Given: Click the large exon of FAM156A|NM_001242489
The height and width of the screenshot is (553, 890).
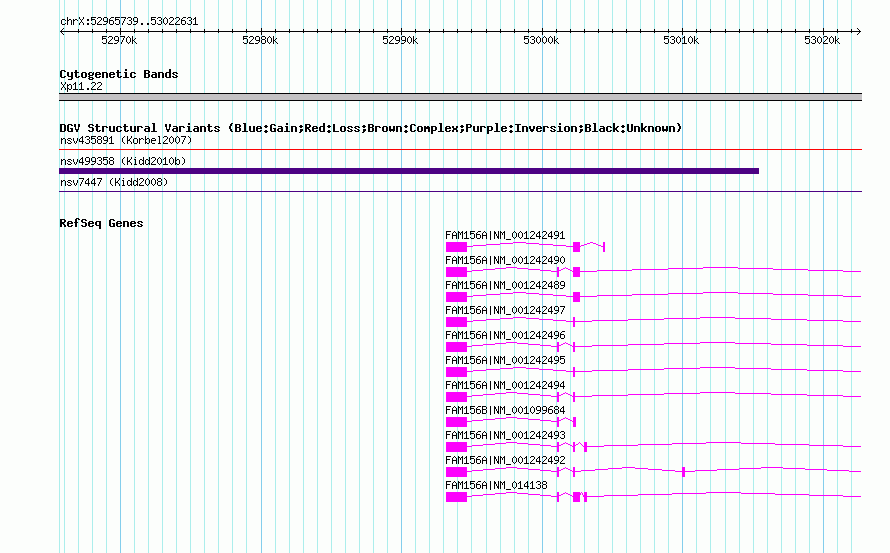Looking at the screenshot, I should point(456,297).
